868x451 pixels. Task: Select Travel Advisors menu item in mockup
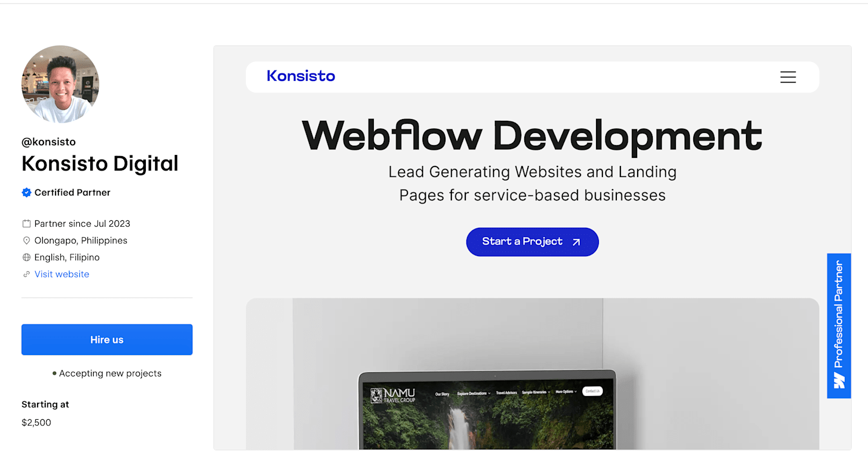point(506,393)
